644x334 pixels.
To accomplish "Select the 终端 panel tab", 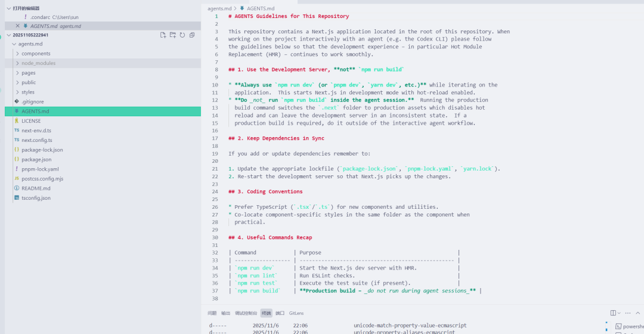I will (266, 313).
